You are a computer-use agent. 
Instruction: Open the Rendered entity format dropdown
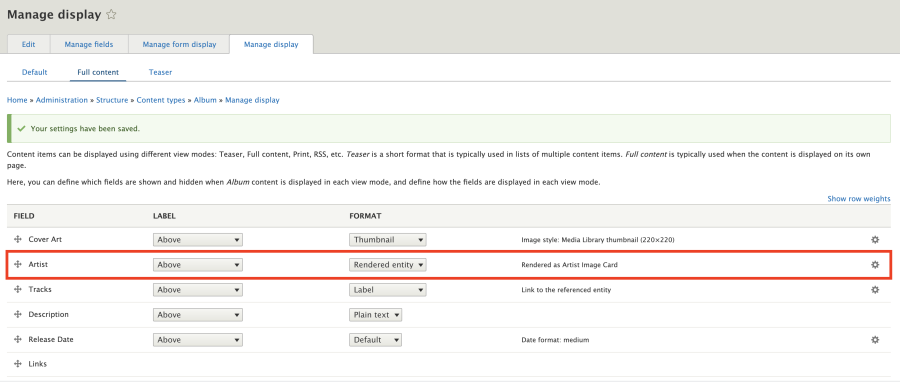[387, 264]
